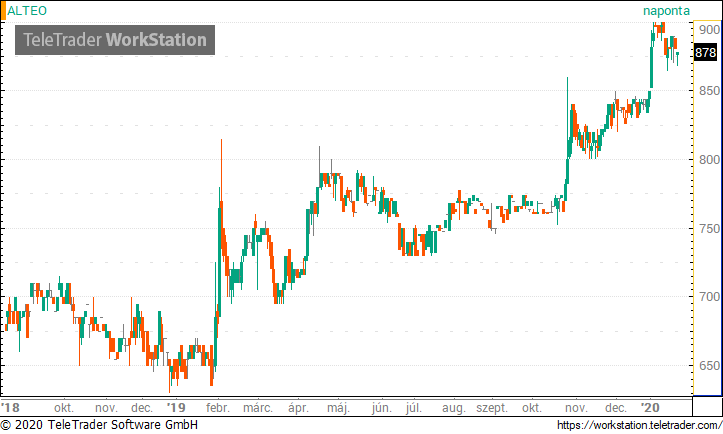Click the 'naponta' interval label
This screenshot has height=434, width=723.
(x=666, y=11)
